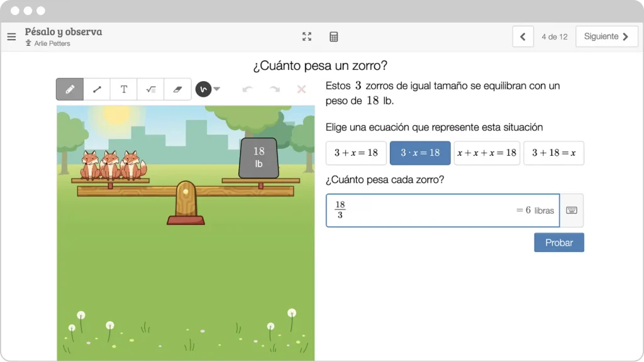This screenshot has height=362, width=644.
Task: Select the pencil drawing tool
Action: coord(70,89)
